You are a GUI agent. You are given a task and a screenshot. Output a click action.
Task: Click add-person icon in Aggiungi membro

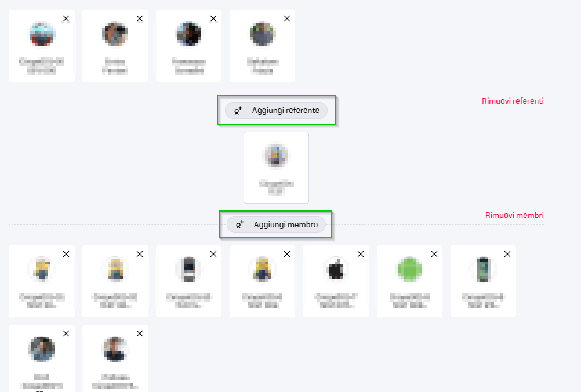pyautogui.click(x=239, y=224)
